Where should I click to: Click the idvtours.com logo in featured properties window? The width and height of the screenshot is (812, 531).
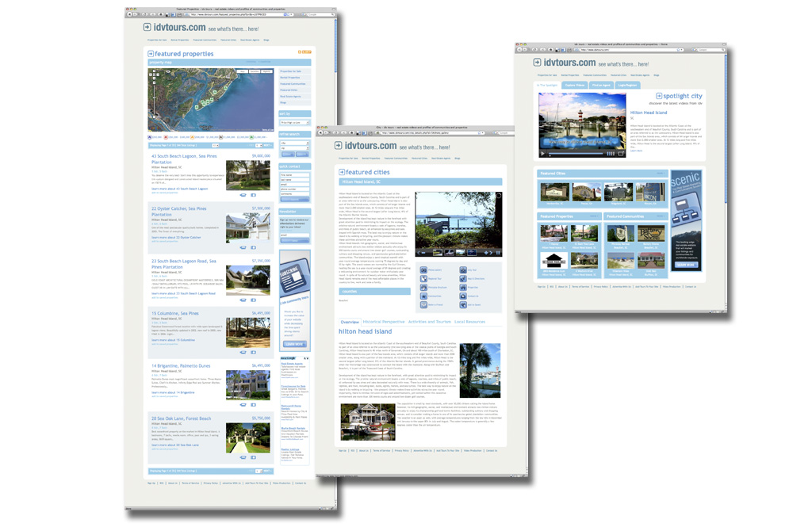174,27
